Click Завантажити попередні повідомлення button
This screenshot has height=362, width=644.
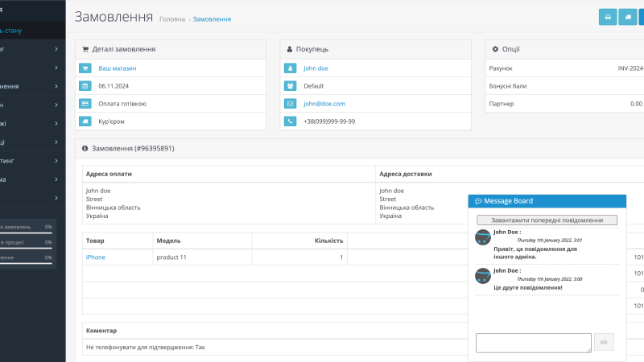(x=547, y=220)
